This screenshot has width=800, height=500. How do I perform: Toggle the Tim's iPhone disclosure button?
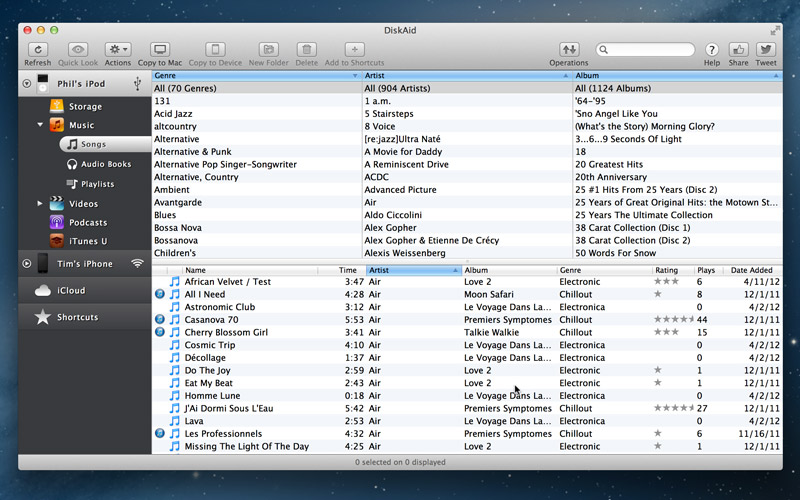[x=27, y=264]
